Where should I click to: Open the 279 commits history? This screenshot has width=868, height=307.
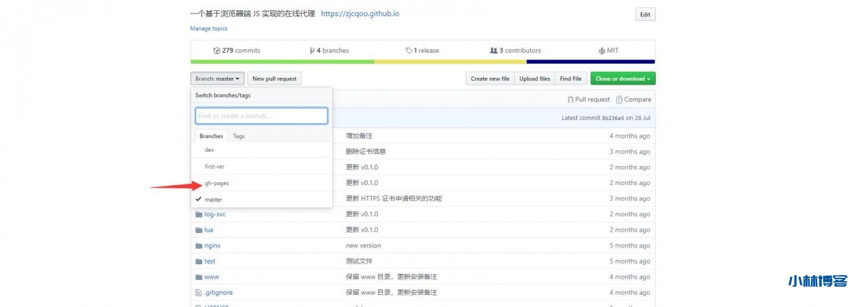(x=237, y=51)
